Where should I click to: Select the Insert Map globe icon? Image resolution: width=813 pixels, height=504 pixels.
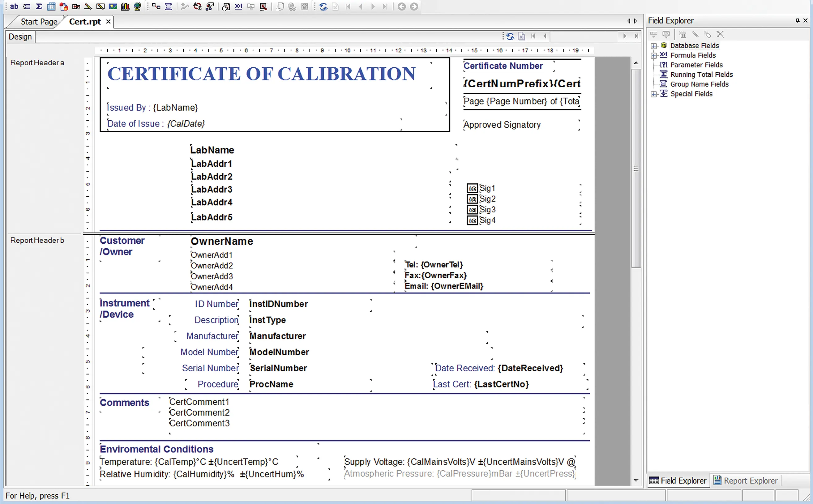pos(137,6)
